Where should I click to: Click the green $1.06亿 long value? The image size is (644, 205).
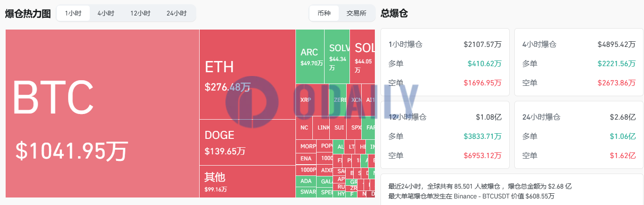point(622,136)
